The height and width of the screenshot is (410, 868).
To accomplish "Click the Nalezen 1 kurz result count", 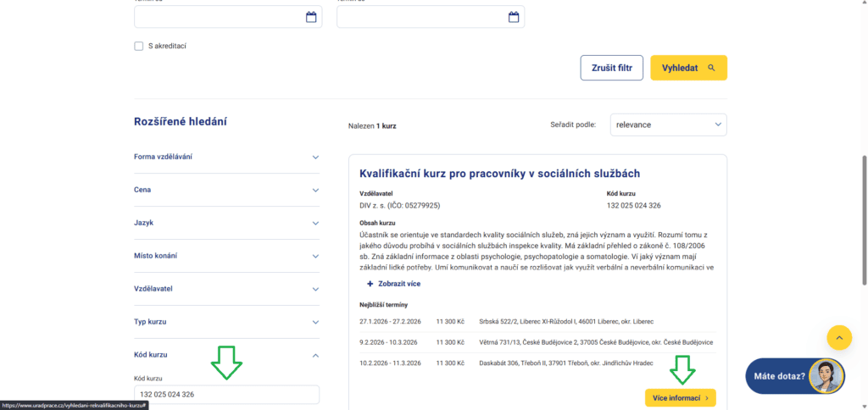I will pyautogui.click(x=372, y=126).
